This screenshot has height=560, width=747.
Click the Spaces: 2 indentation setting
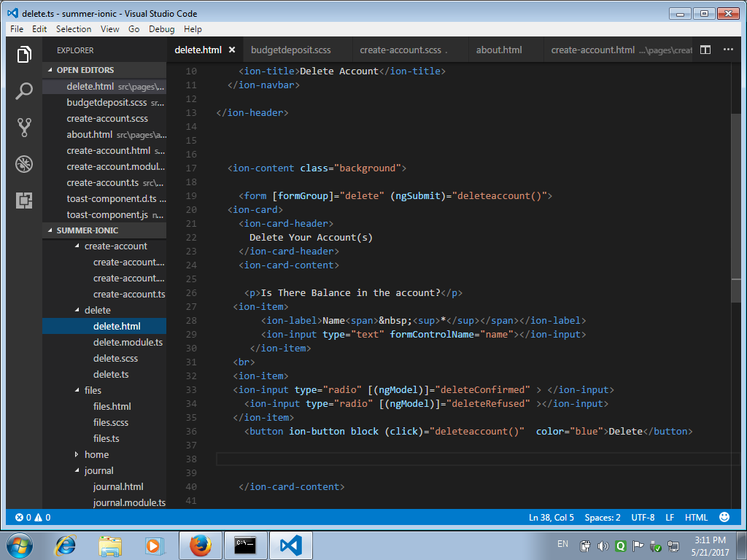[603, 518]
